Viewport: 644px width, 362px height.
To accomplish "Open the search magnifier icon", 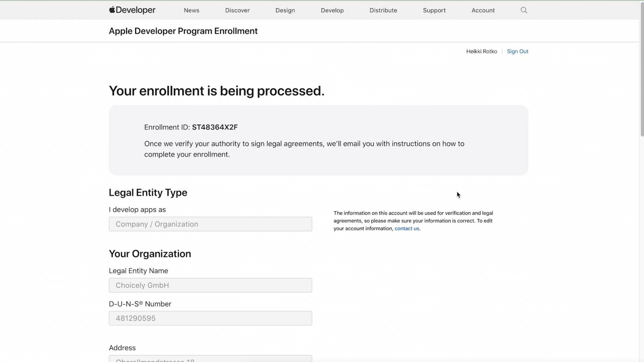I will [x=523, y=10].
